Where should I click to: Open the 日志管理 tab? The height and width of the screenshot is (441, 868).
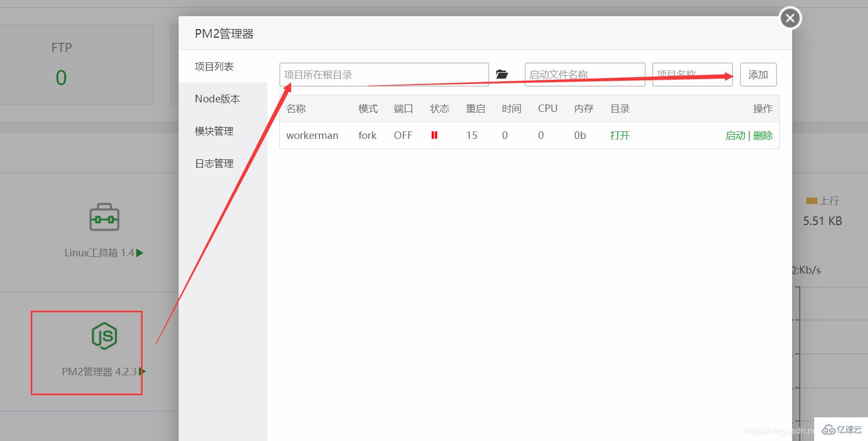223,163
